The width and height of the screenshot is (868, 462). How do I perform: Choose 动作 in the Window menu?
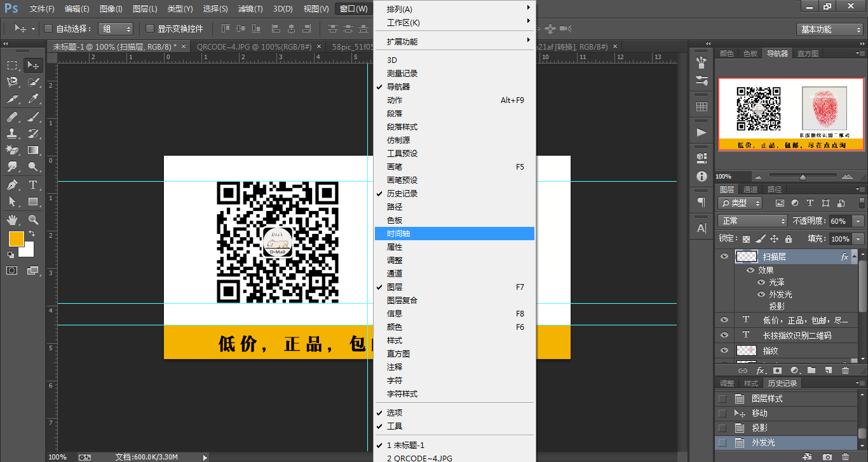(x=455, y=100)
